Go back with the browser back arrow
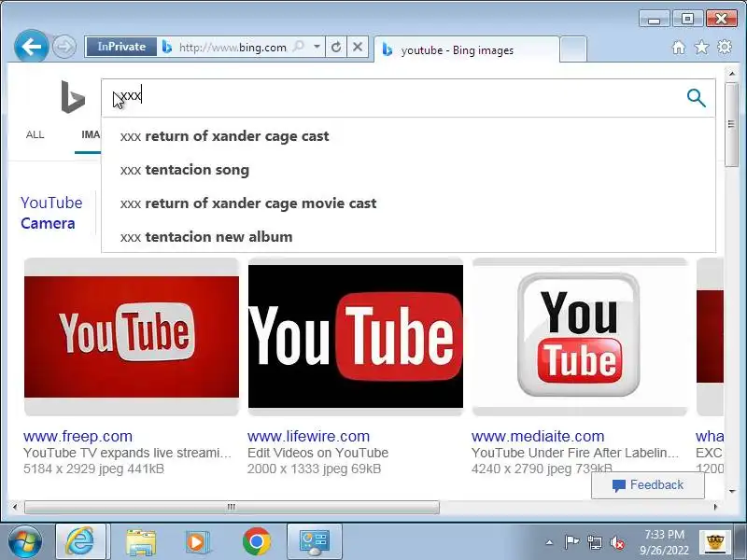Viewport: 747px width, 560px height. [x=32, y=47]
